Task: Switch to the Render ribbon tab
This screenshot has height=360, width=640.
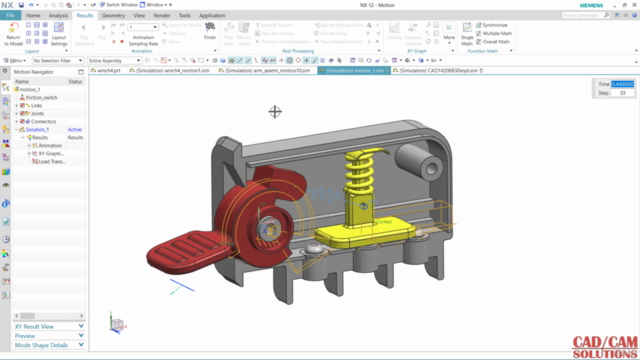Action: (162, 16)
